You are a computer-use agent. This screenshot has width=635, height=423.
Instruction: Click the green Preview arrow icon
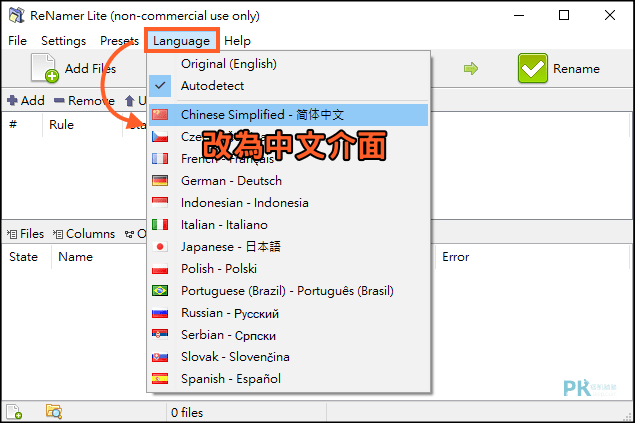click(x=471, y=68)
